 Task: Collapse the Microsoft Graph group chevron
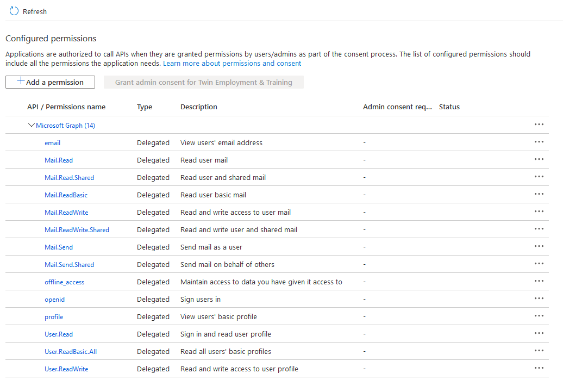(31, 125)
